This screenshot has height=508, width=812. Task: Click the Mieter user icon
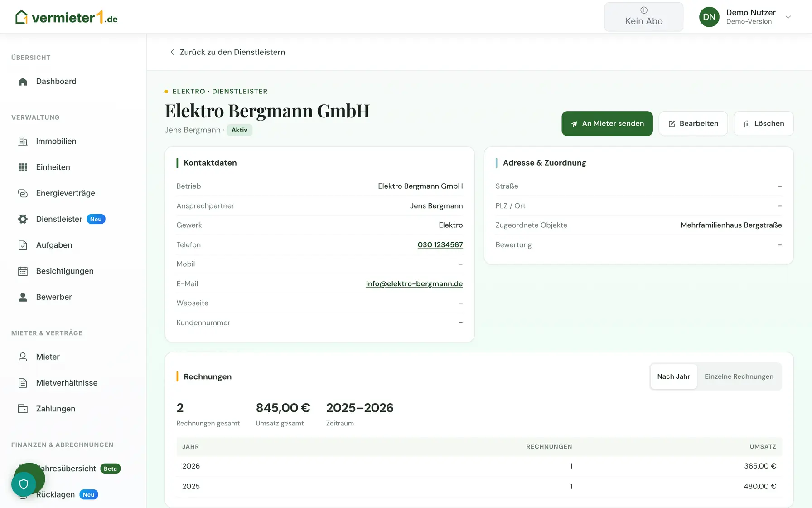[x=23, y=357]
